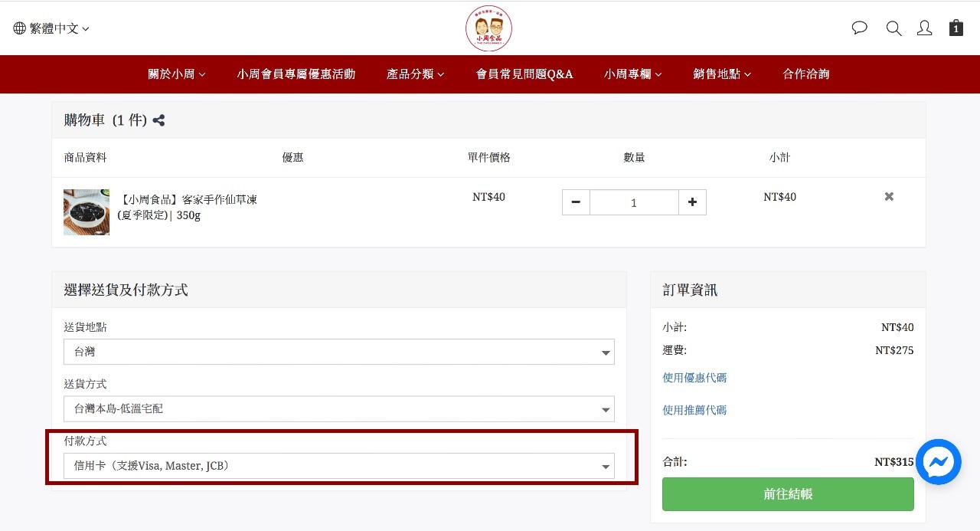Open the 仙草凍 product thumbnail image

tap(87, 212)
